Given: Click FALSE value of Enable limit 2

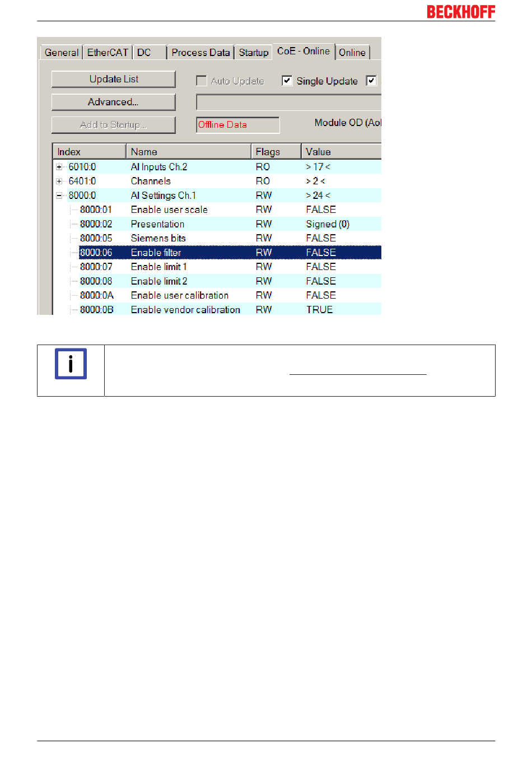Looking at the screenshot, I should click(x=321, y=281).
